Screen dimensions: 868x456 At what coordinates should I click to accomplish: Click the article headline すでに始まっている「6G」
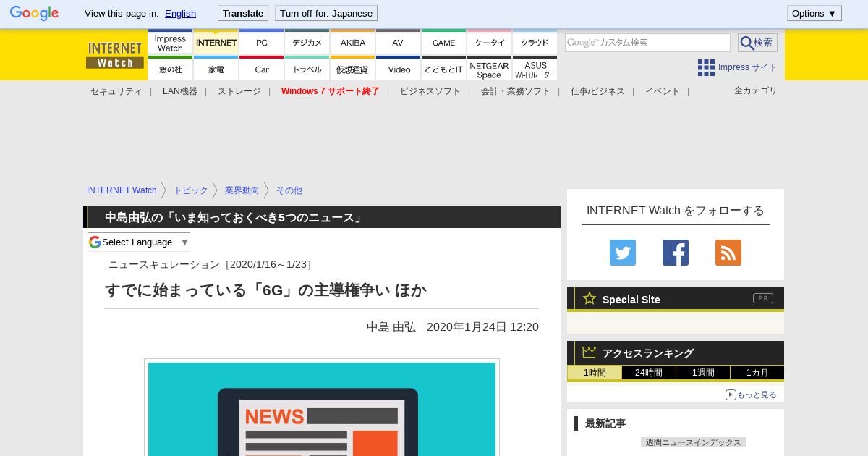tap(265, 290)
